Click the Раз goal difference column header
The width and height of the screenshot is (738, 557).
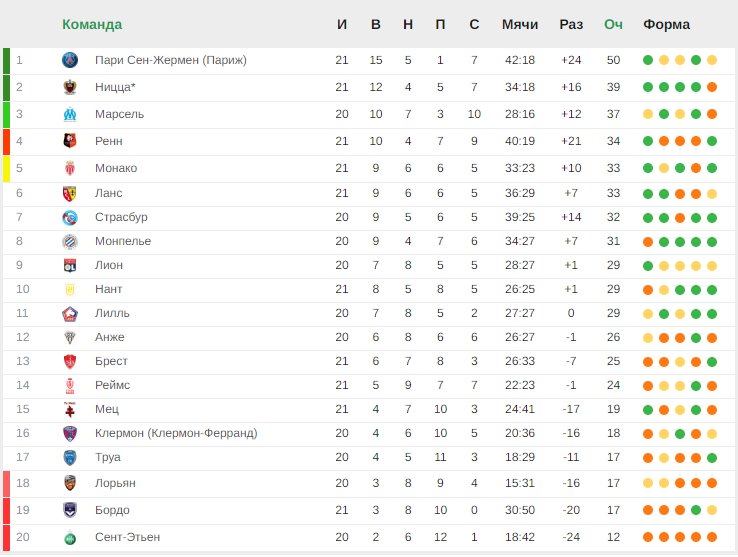(570, 24)
